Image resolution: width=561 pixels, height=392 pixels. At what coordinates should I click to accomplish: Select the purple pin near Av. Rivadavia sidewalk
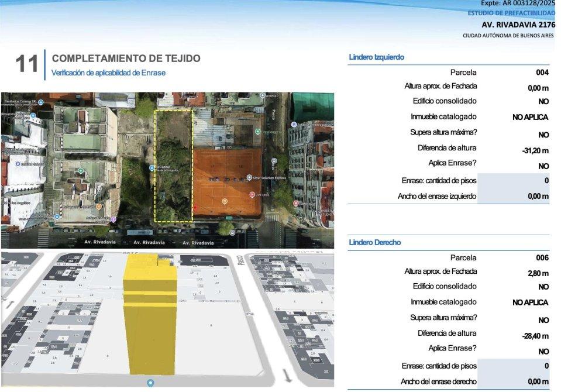click(x=113, y=219)
